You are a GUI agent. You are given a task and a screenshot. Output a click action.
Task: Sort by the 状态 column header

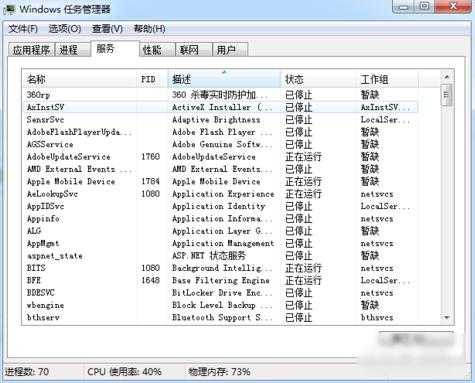[x=318, y=79]
